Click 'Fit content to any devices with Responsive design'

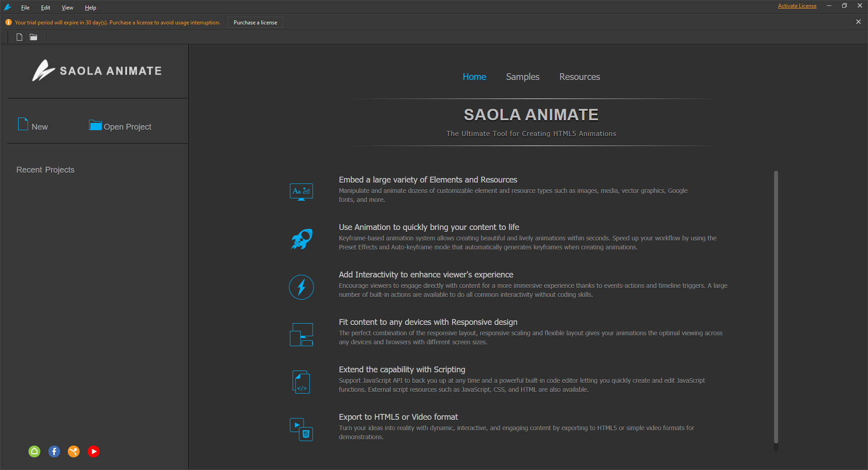[x=428, y=322]
